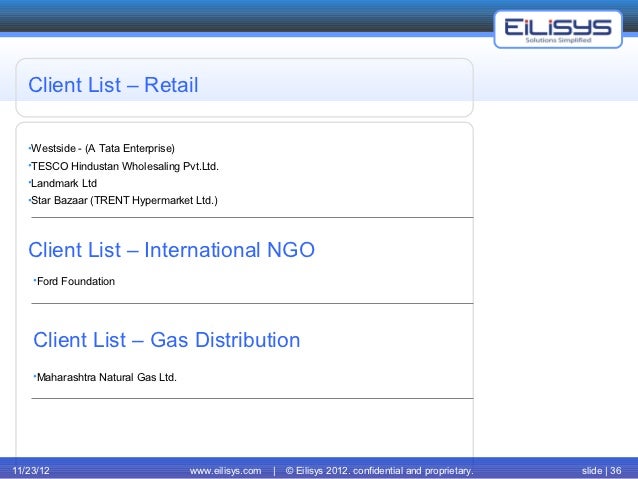The width and height of the screenshot is (638, 479).
Task: Select the 'Client List – Retail' heading
Action: (x=113, y=85)
